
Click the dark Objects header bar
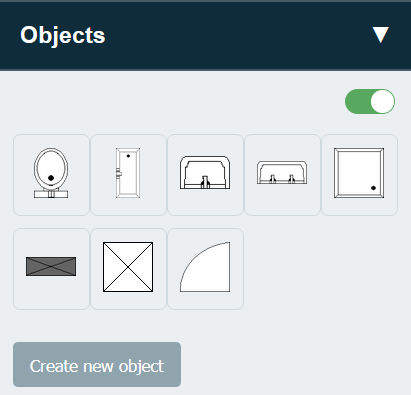coord(205,36)
